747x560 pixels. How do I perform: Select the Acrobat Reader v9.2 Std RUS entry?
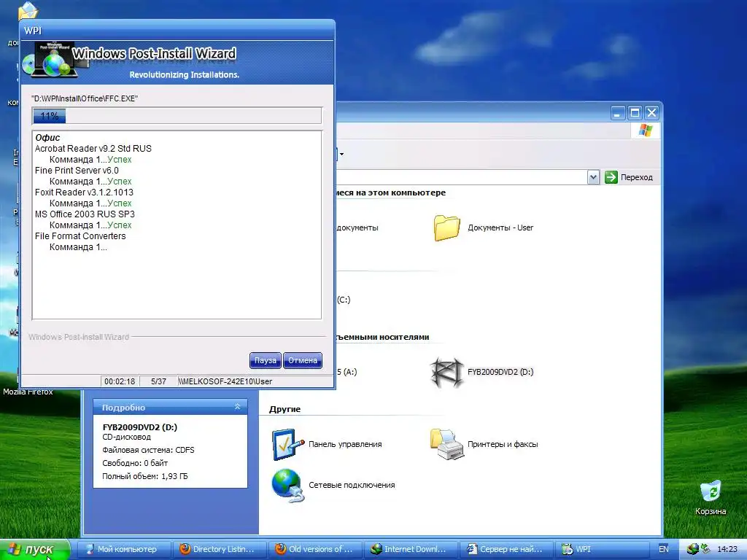point(93,149)
